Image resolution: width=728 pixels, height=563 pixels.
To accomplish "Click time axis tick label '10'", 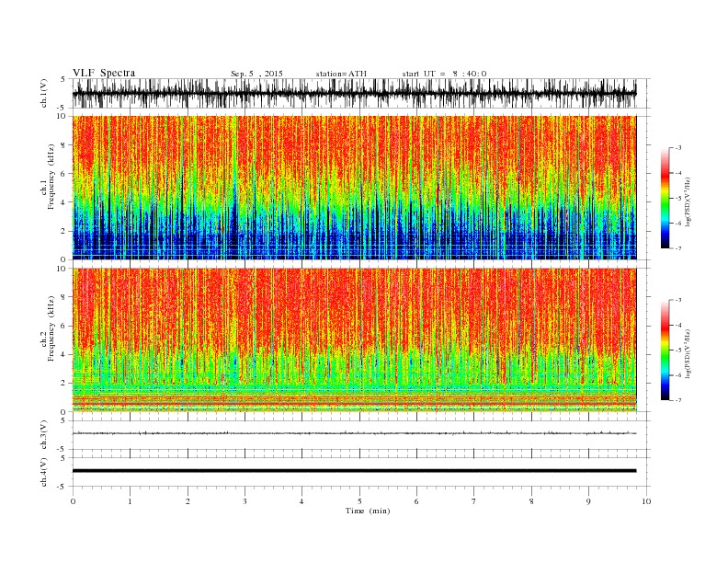I will (646, 501).
